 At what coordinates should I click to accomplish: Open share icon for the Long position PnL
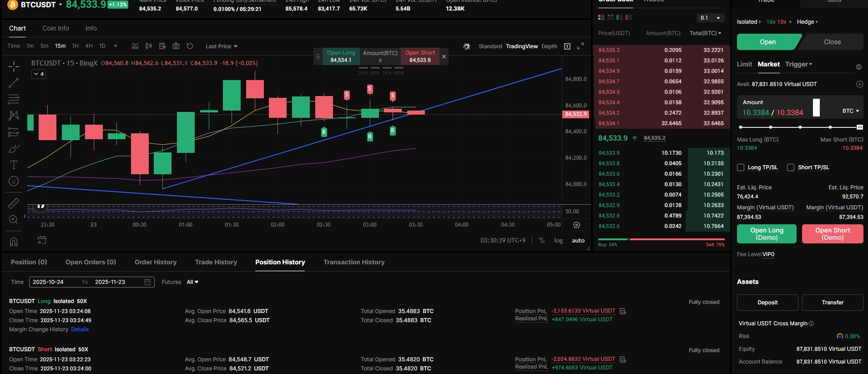[x=623, y=311]
